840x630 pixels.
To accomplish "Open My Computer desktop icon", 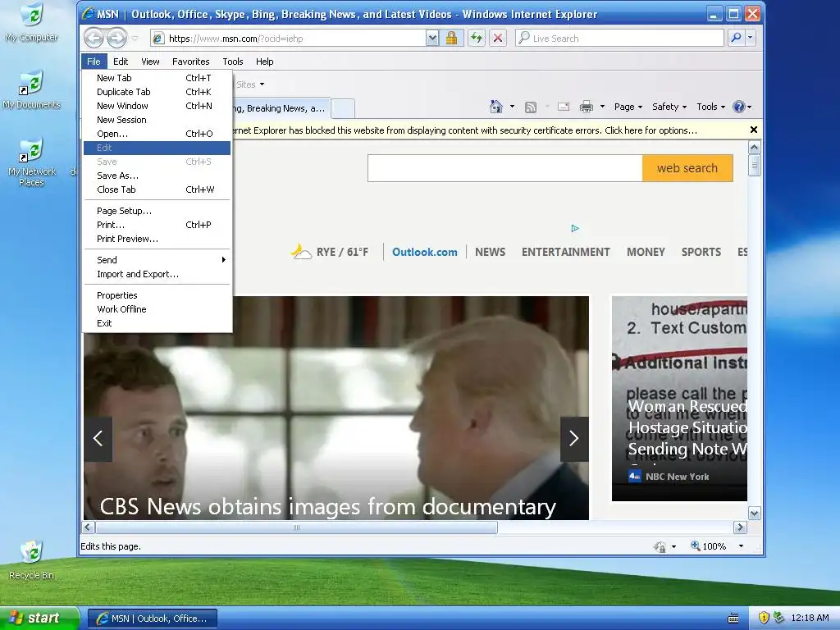I will (x=32, y=22).
